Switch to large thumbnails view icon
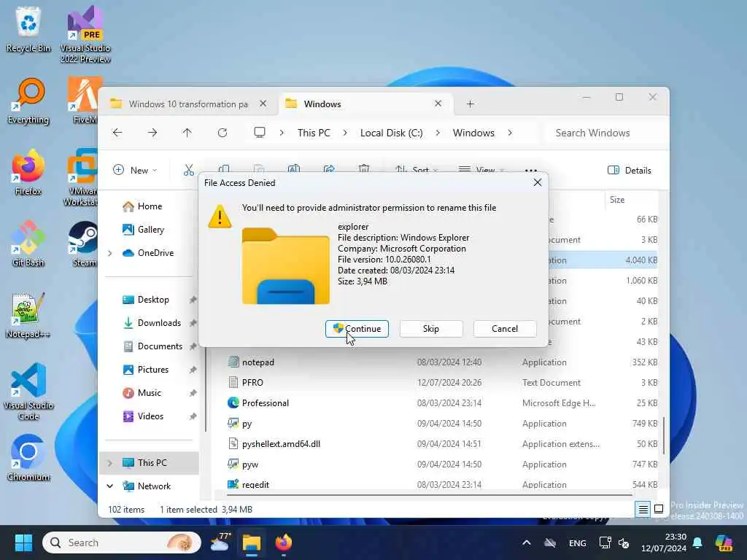Screen dimensions: 747x560 [659, 509]
